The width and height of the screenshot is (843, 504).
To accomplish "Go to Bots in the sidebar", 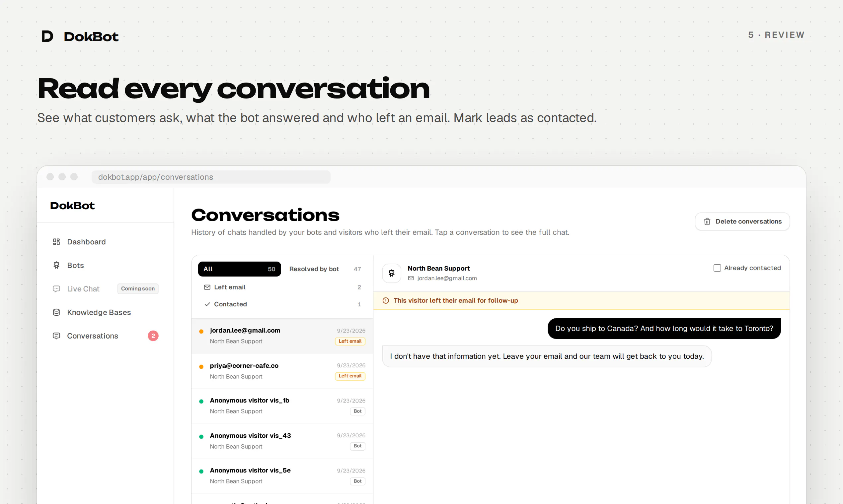I will [106, 265].
